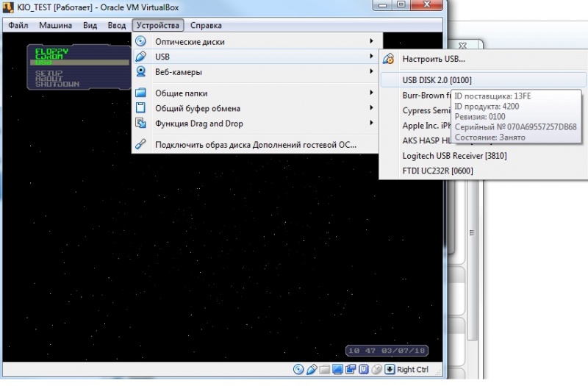Click the mouse integration status bar icon

(376, 369)
